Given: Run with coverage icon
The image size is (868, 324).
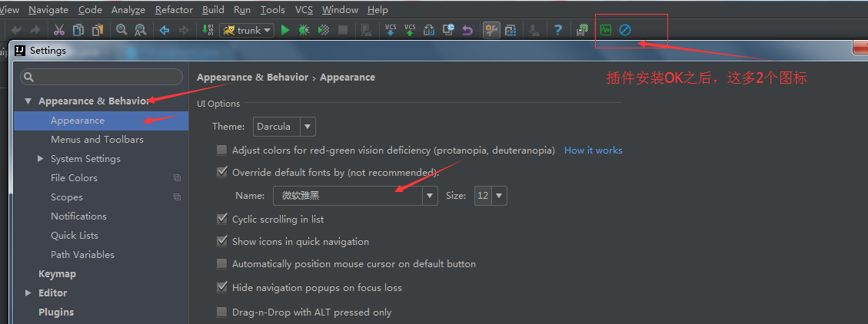Looking at the screenshot, I should tap(324, 30).
